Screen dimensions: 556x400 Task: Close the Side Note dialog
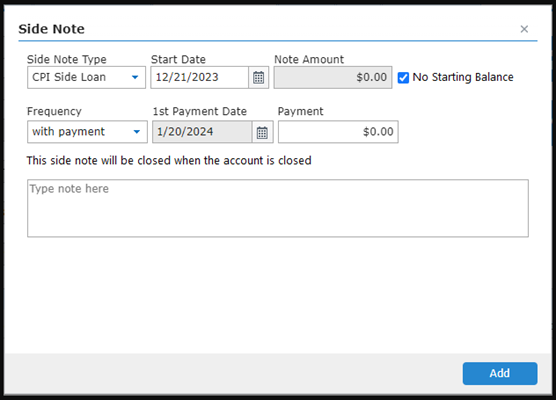524,29
